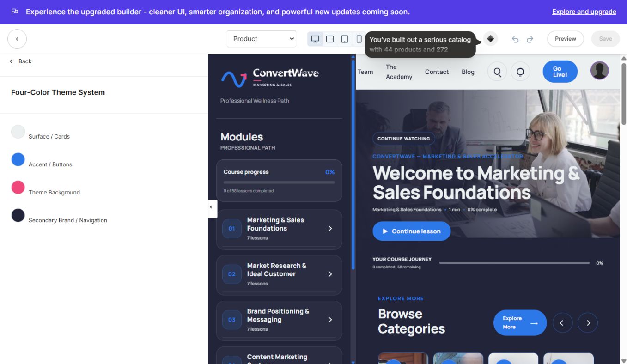Viewport: 627px width, 364px height.
Task: Click the Secondary Brand / Navigation label
Action: 68,220
